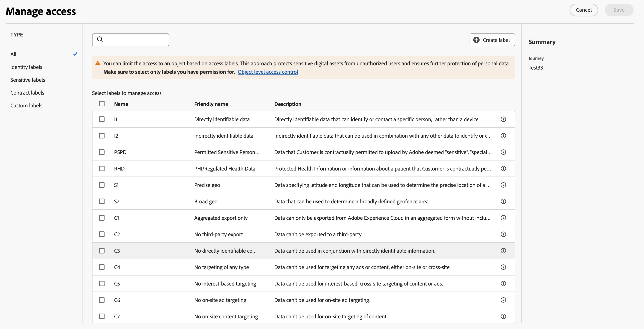The height and width of the screenshot is (329, 644).
Task: Show info for RHD health data label
Action: (503, 169)
